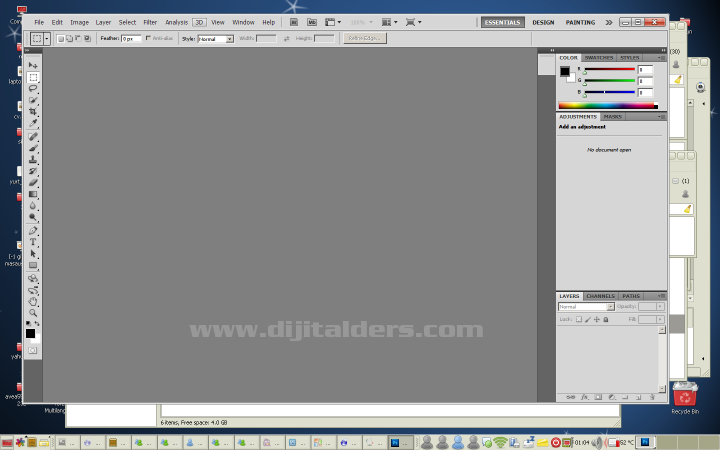Switch to the Painting workspace

(580, 22)
